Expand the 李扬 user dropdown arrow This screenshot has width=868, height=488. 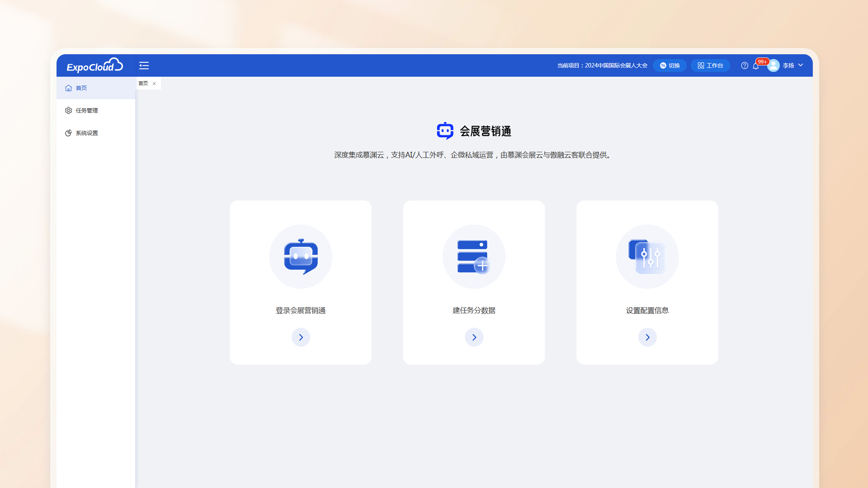pos(801,66)
